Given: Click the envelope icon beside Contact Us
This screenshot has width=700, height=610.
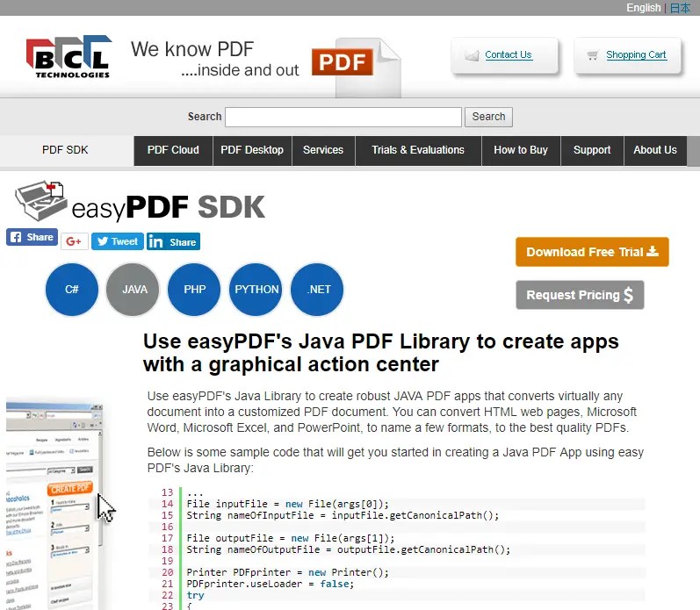Looking at the screenshot, I should point(472,55).
